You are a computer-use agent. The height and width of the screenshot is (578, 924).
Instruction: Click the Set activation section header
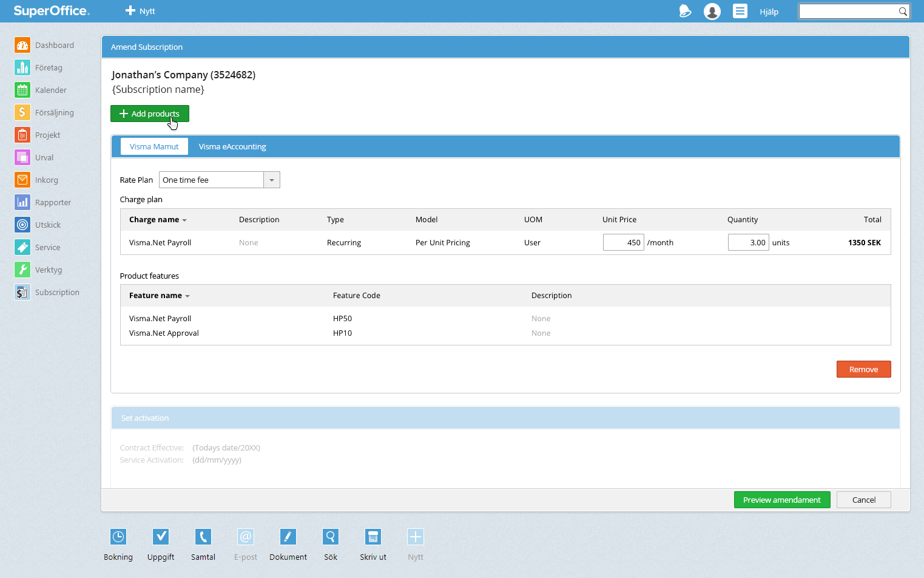505,418
